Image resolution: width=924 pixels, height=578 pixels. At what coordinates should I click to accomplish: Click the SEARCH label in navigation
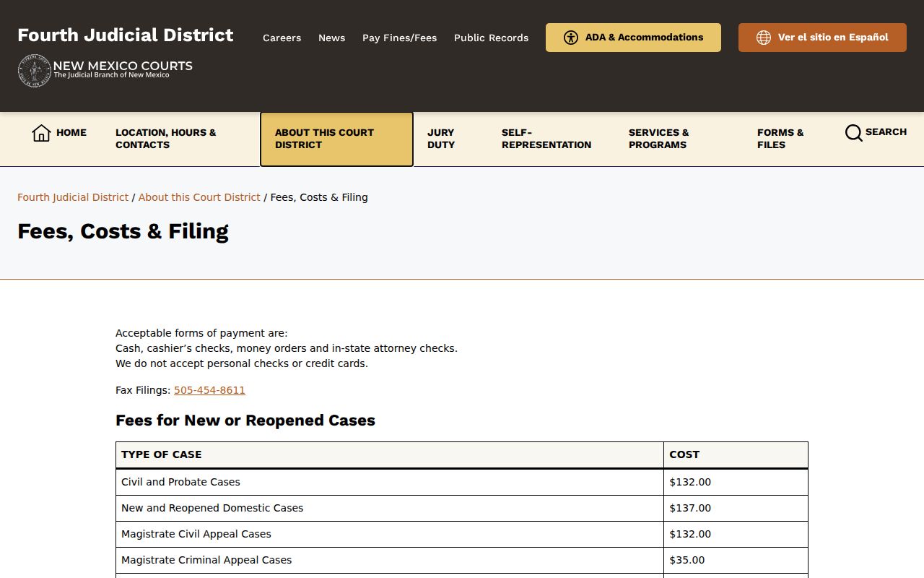886,132
